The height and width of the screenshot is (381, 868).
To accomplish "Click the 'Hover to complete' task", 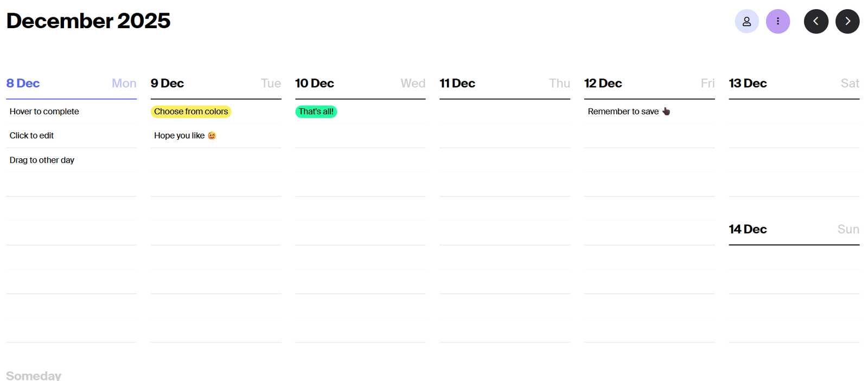I will coord(44,112).
